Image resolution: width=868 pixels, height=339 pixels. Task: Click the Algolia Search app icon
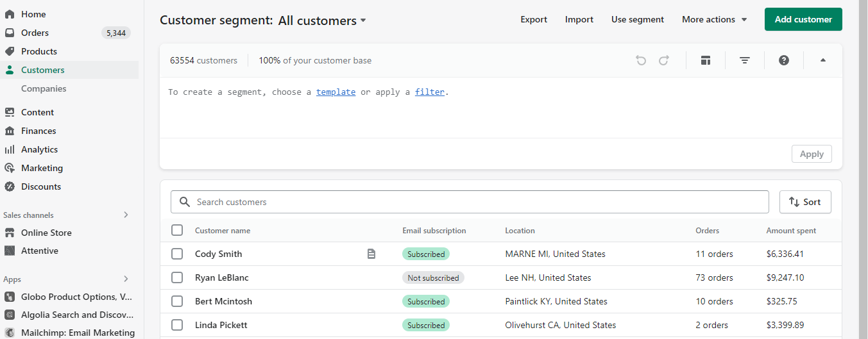pos(10,315)
